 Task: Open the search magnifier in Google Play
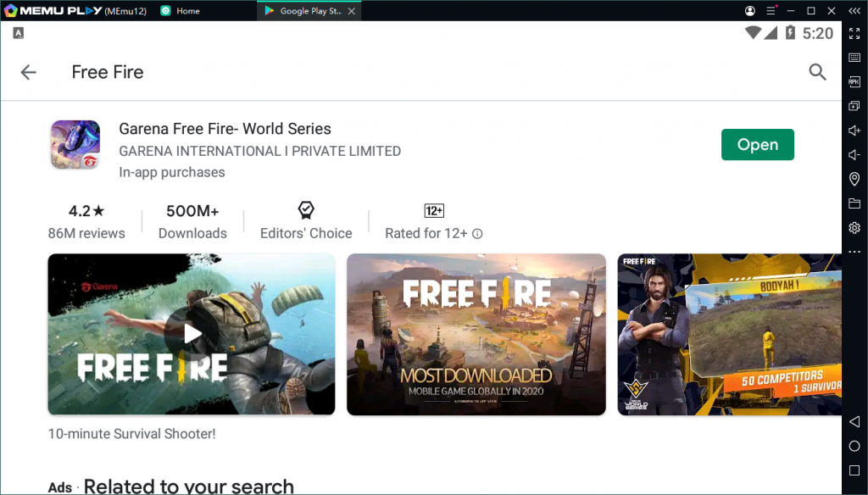click(x=816, y=72)
